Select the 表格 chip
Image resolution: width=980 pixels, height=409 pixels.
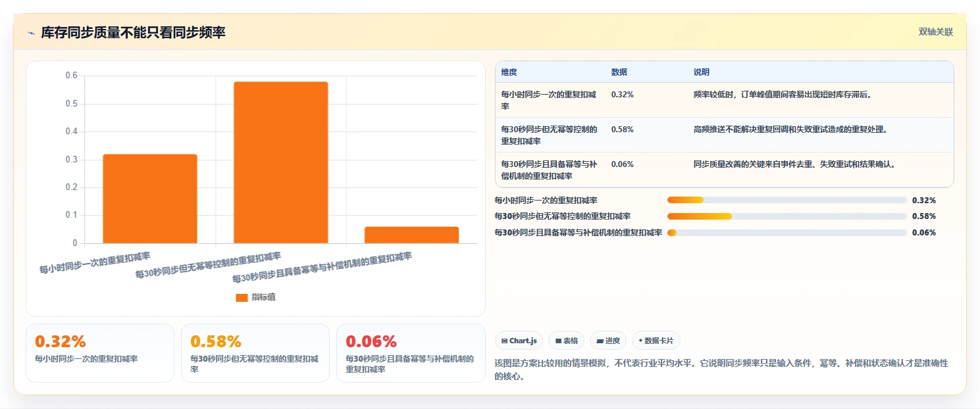(x=566, y=341)
